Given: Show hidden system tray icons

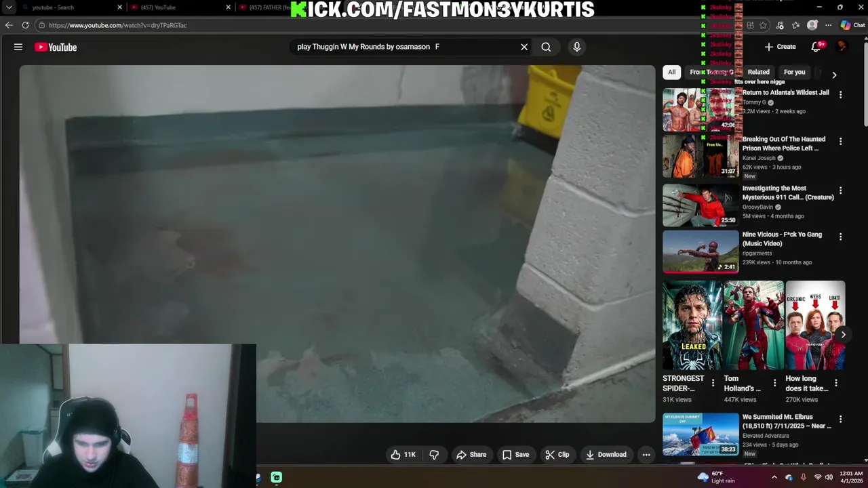Looking at the screenshot, I should tap(774, 477).
